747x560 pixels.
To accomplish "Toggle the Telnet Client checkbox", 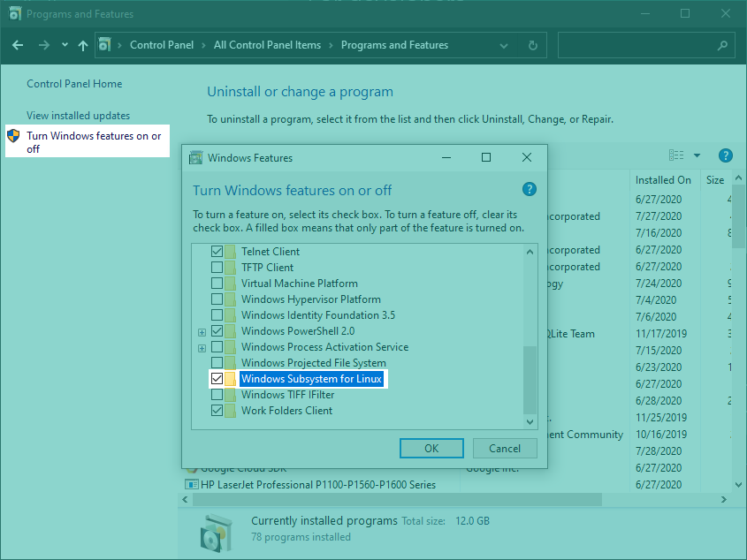I will click(217, 251).
